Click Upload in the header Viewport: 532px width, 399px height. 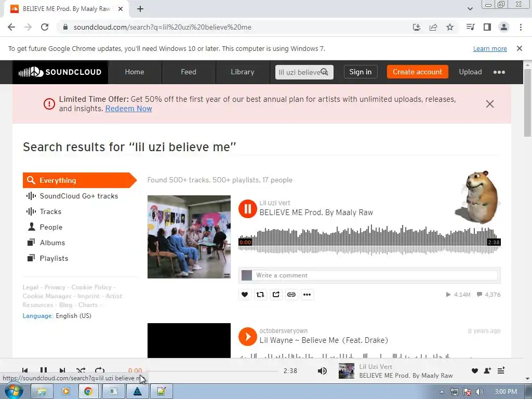[x=470, y=72]
